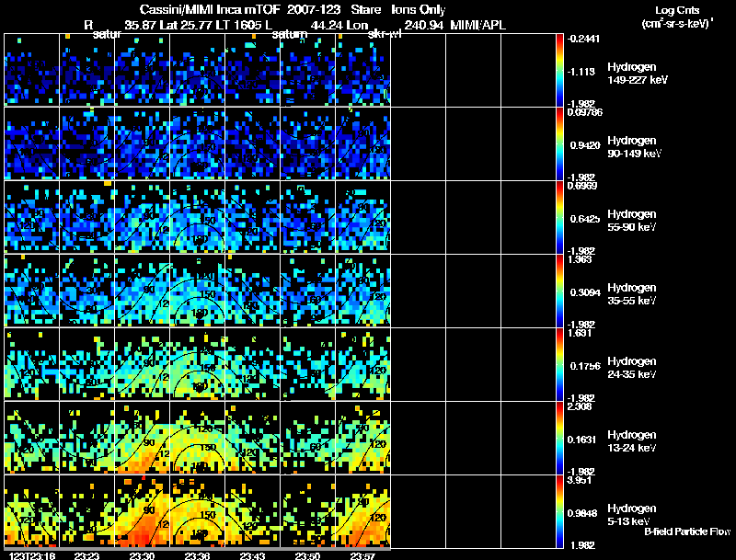The image size is (736, 560).
Task: Click the 'Hydrogen 24-35 keV' label
Action: tap(632, 368)
